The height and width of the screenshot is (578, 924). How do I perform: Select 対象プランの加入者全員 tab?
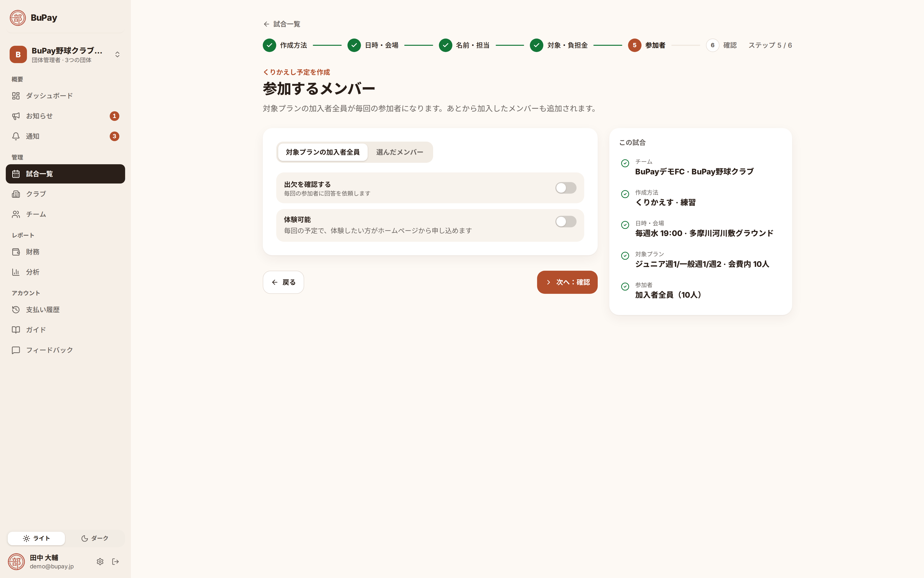(323, 152)
